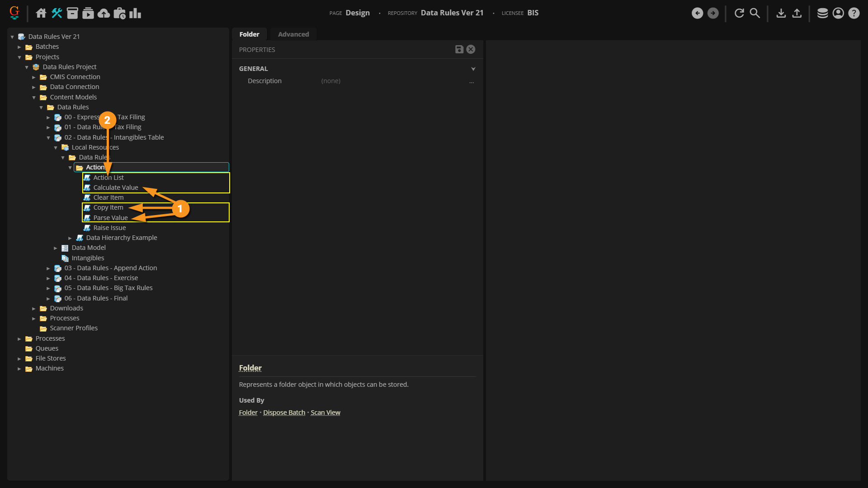
Task: Click the refresh icon in the header
Action: click(739, 13)
